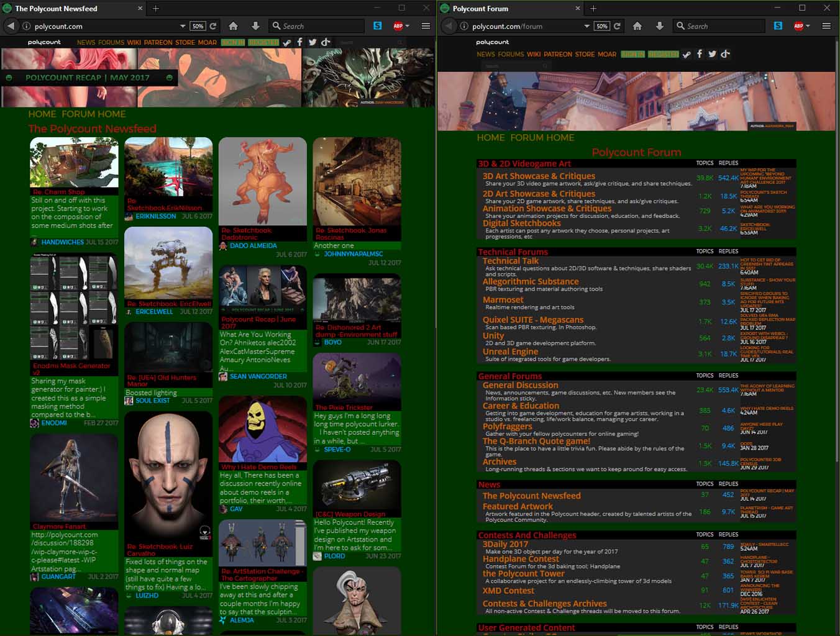Click HOME link in Forum window breadcrumb
This screenshot has width=840, height=636.
[491, 137]
